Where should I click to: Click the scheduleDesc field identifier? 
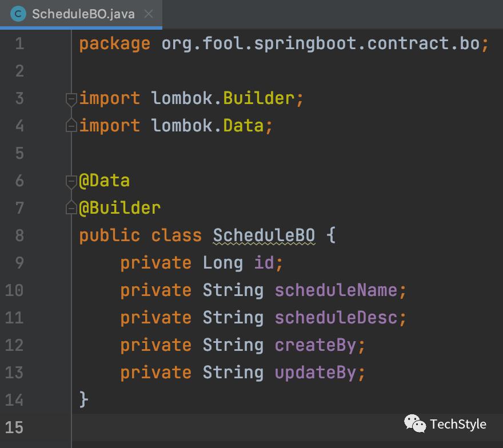click(x=336, y=318)
